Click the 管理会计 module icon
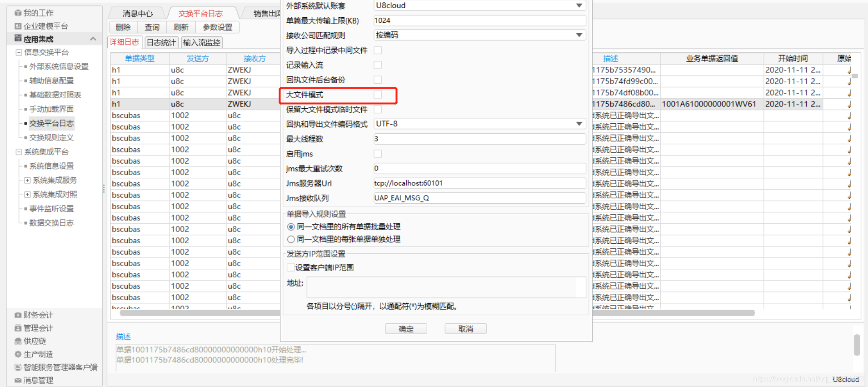The width and height of the screenshot is (868, 387). coord(18,328)
